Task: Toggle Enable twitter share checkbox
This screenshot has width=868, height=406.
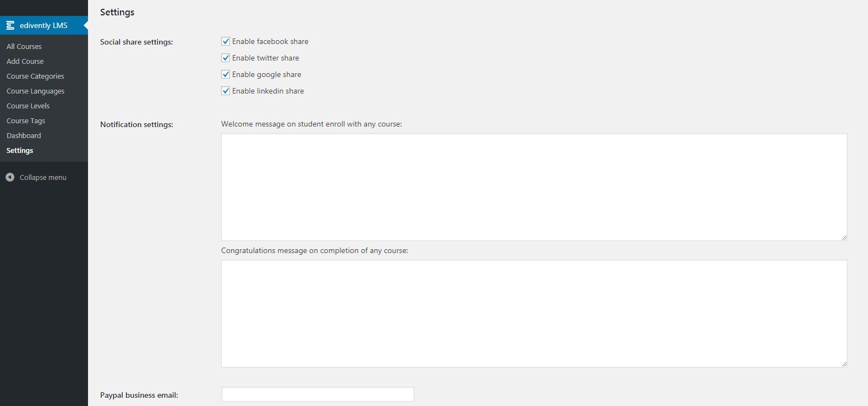Action: [x=226, y=58]
